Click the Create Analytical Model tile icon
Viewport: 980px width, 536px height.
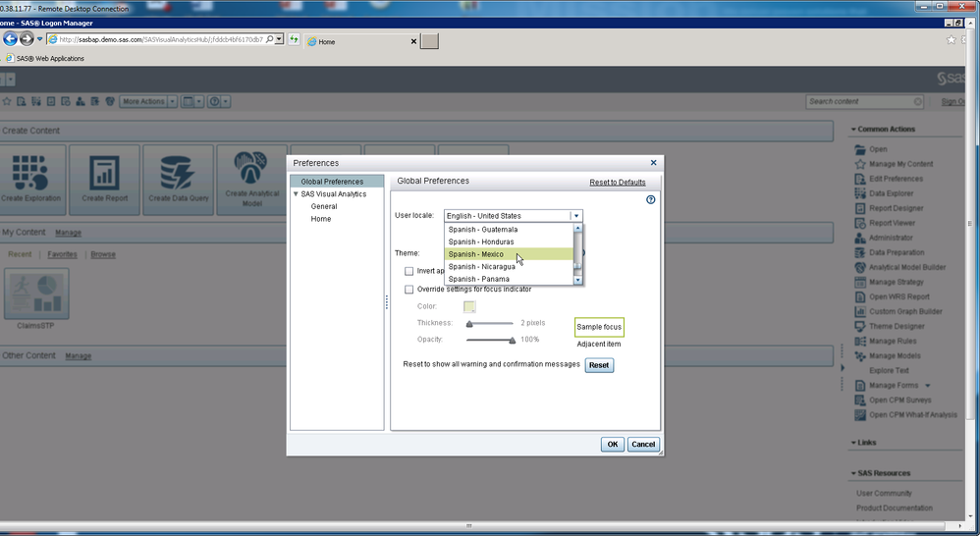pos(251,168)
